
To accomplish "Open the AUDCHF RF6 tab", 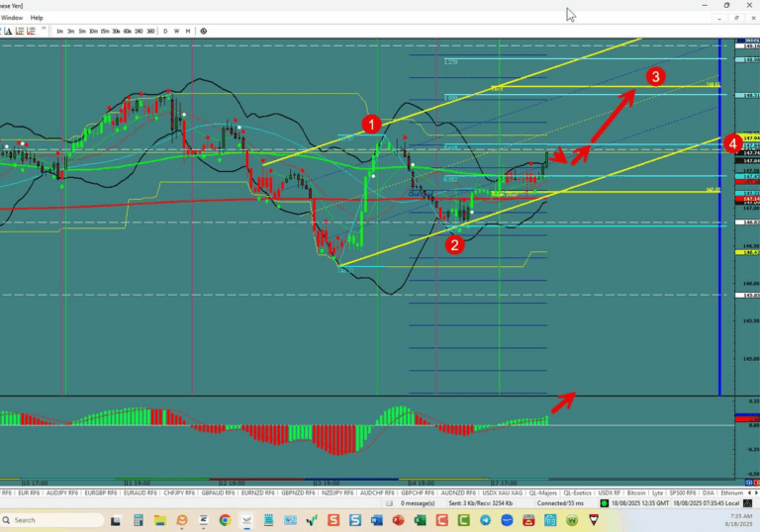I will 378,492.
